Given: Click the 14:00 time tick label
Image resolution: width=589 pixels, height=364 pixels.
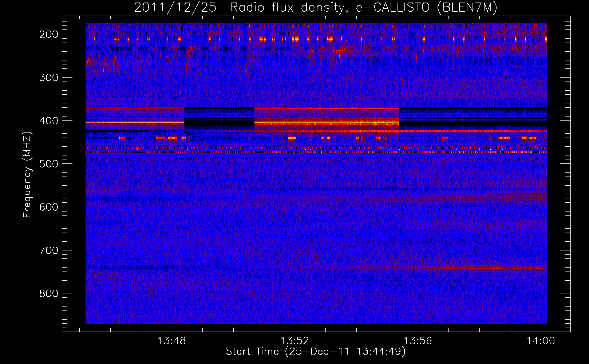Looking at the screenshot, I should [541, 341].
